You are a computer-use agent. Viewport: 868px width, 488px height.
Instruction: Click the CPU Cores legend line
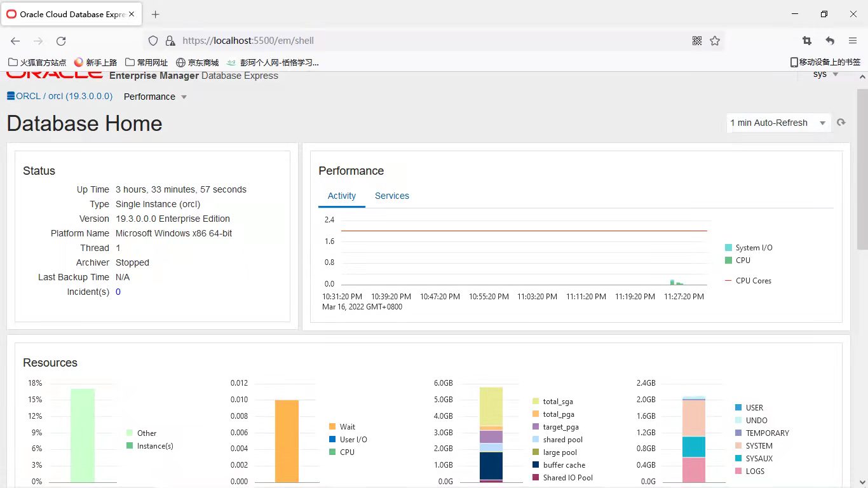[x=728, y=281]
